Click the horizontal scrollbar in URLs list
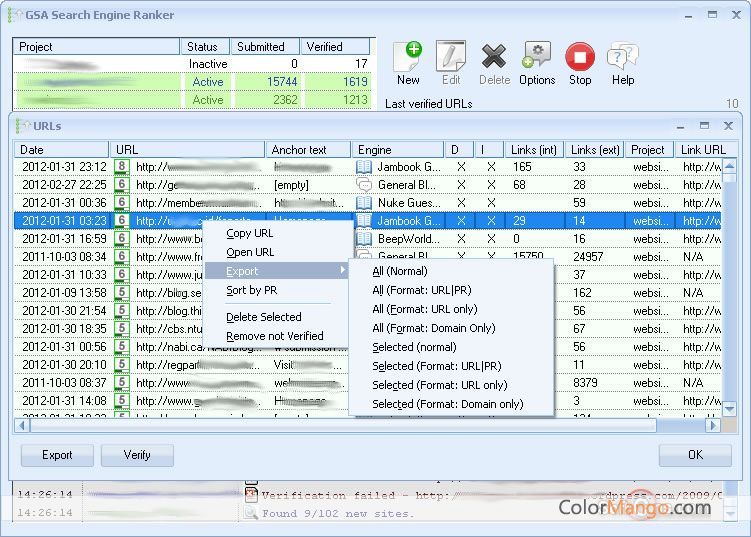 tap(340, 425)
